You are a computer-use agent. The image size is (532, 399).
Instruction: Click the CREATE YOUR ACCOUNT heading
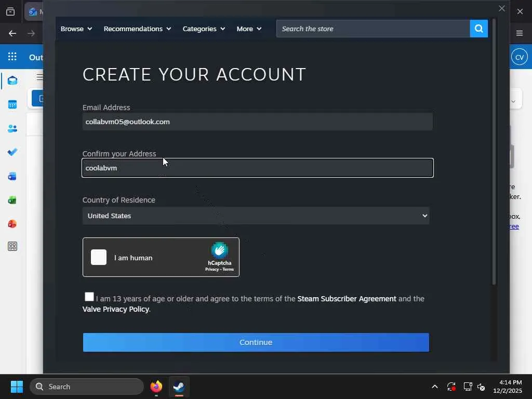coord(194,74)
